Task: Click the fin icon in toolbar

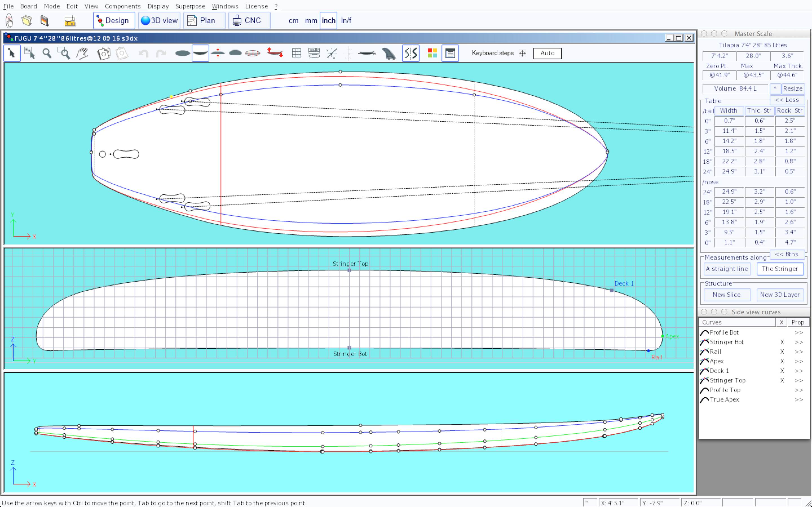Action: 389,53
